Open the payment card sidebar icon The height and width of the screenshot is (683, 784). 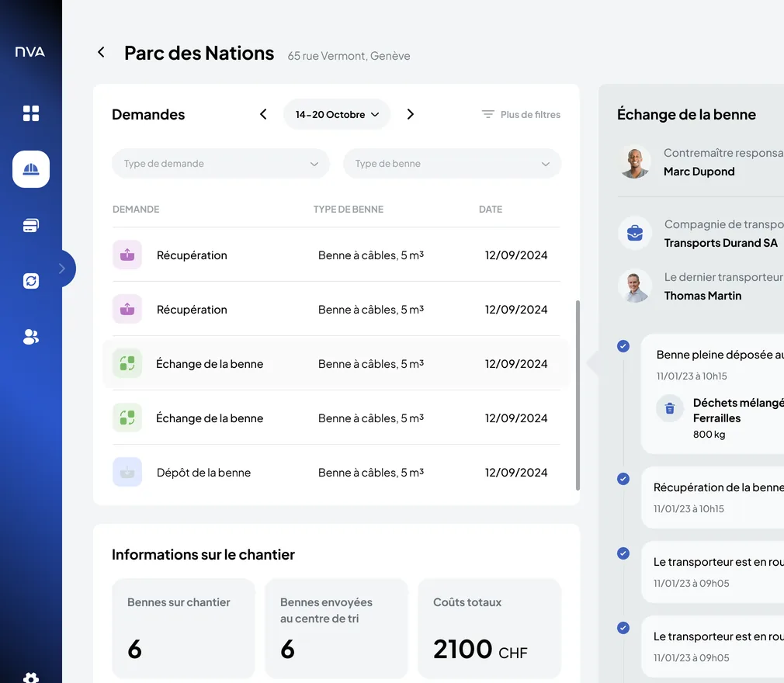[x=31, y=225]
